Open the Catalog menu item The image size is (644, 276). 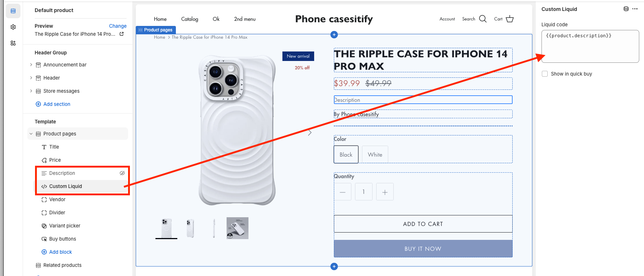click(189, 19)
